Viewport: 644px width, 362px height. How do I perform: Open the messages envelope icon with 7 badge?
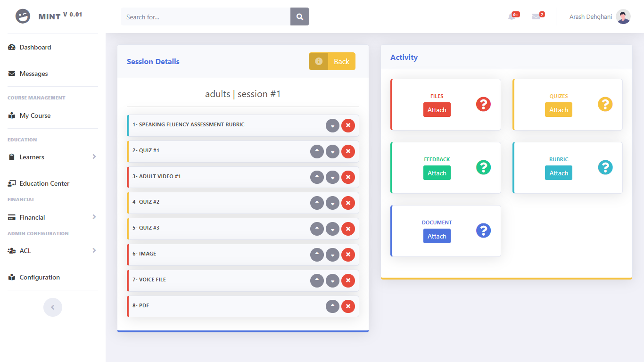537,16
